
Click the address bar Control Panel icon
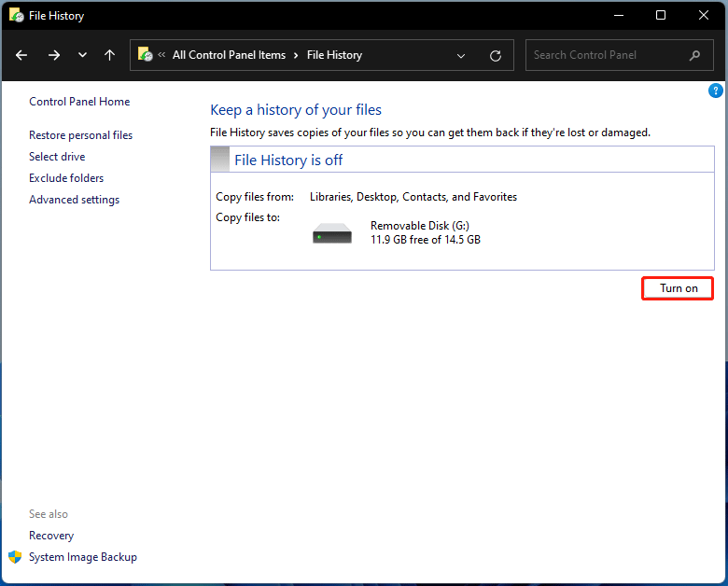[146, 55]
